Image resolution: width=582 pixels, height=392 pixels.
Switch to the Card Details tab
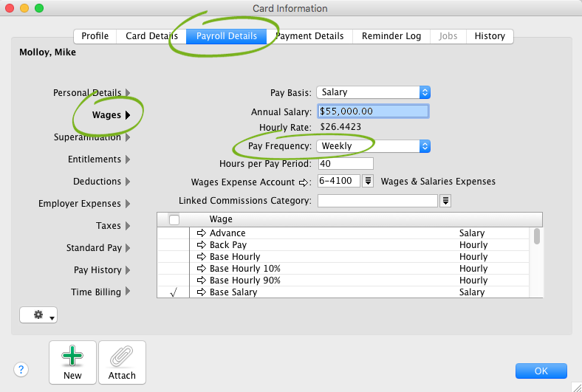[151, 36]
